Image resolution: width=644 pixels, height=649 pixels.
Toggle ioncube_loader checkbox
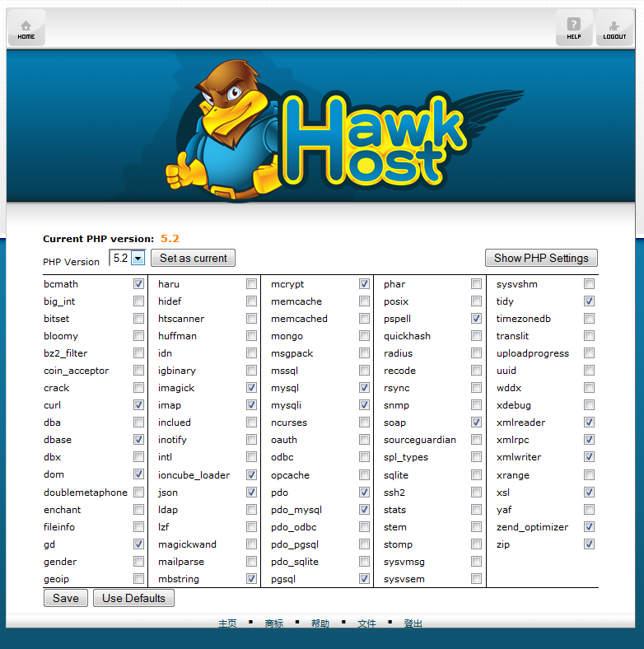[251, 474]
